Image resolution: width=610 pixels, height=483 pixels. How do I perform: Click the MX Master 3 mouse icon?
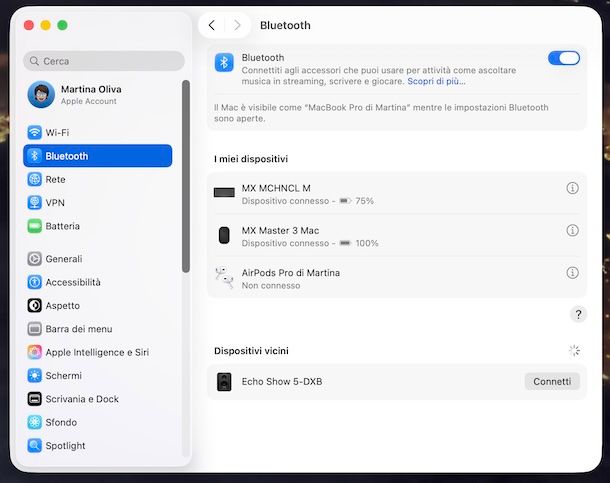224,235
